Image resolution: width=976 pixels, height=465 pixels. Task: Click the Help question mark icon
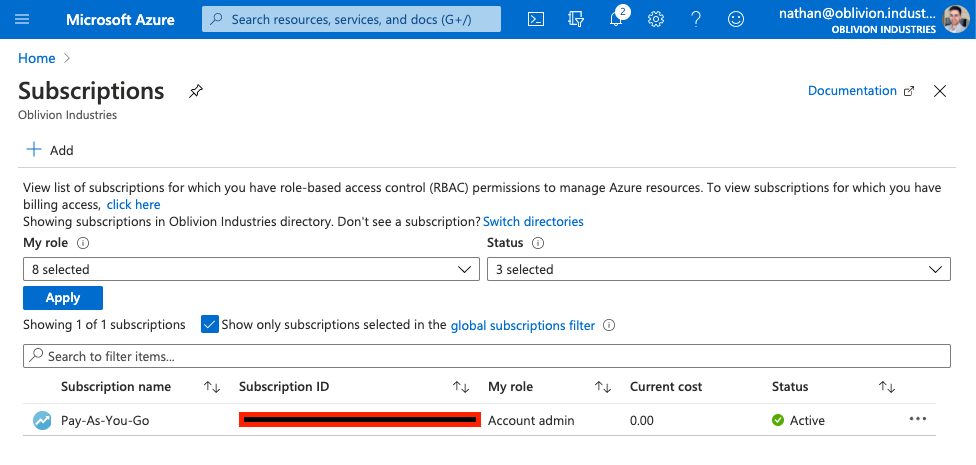point(696,19)
